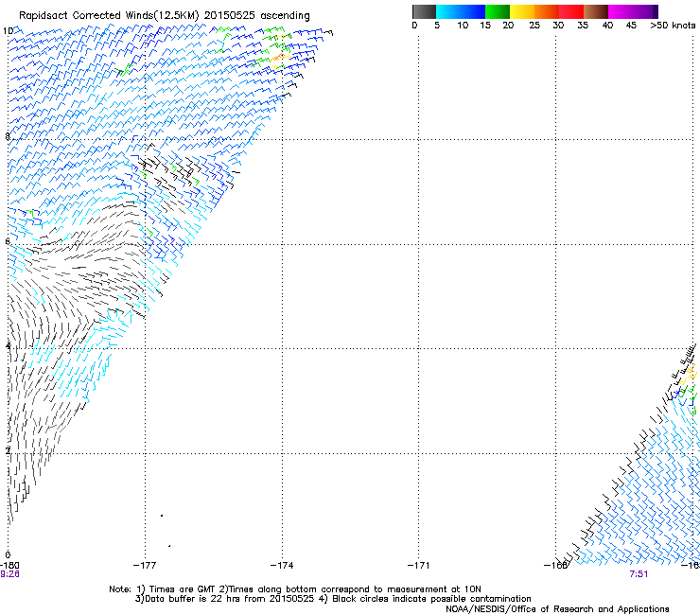Click the purple "7:51" swath time label
The height and width of the screenshot is (615, 700).
point(639,574)
